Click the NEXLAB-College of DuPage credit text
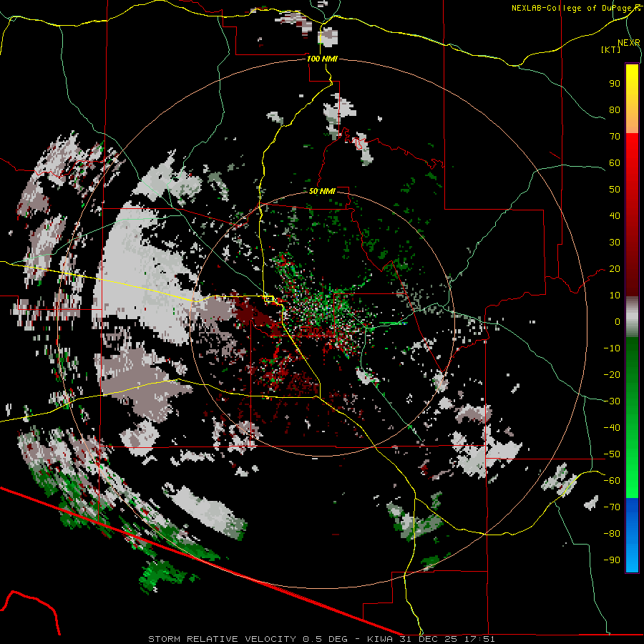Image resolution: width=644 pixels, height=644 pixels. tap(575, 8)
